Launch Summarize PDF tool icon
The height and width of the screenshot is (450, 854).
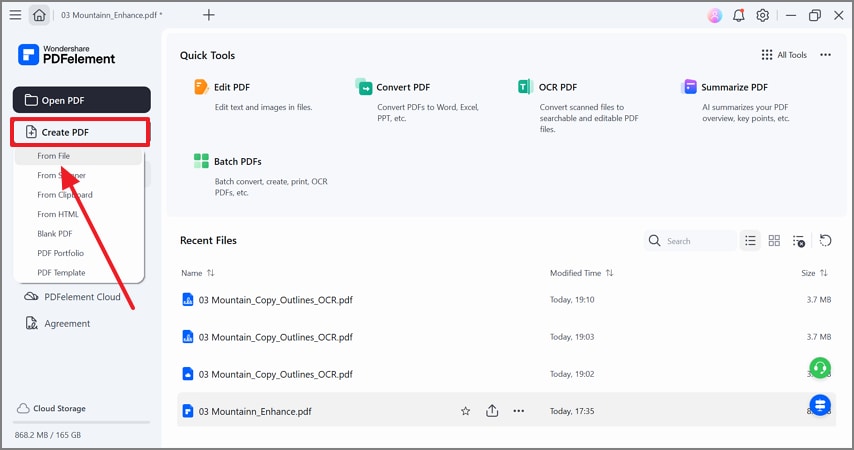pyautogui.click(x=689, y=86)
